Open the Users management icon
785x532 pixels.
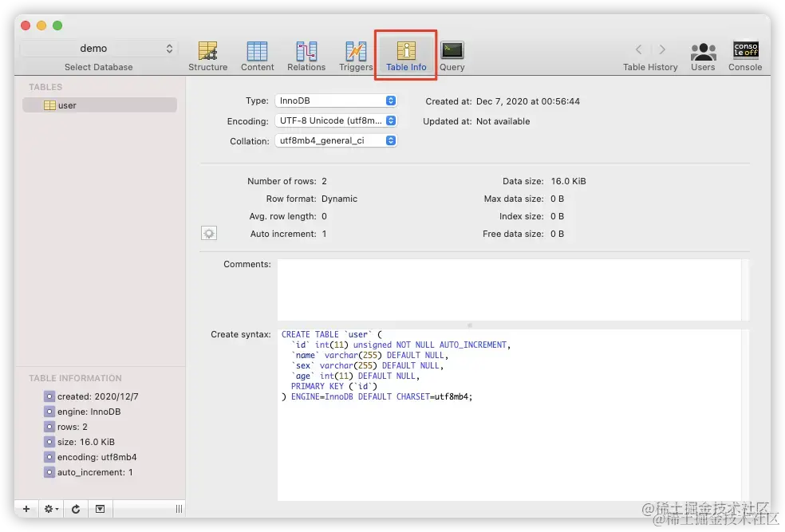[703, 51]
